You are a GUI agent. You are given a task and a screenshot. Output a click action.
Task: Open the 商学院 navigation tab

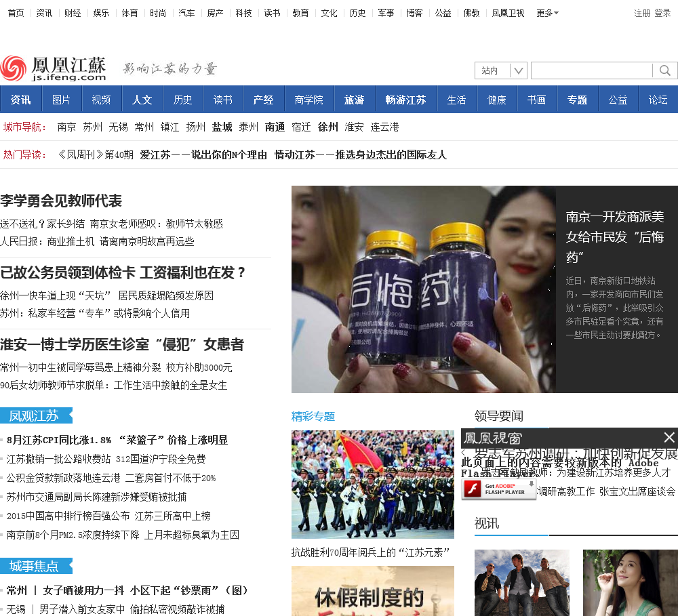pyautogui.click(x=308, y=100)
